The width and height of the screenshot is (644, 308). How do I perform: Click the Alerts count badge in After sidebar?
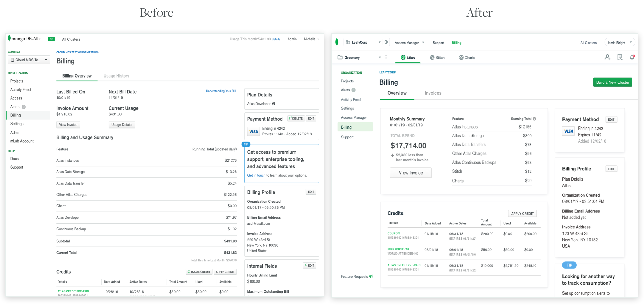pos(353,90)
